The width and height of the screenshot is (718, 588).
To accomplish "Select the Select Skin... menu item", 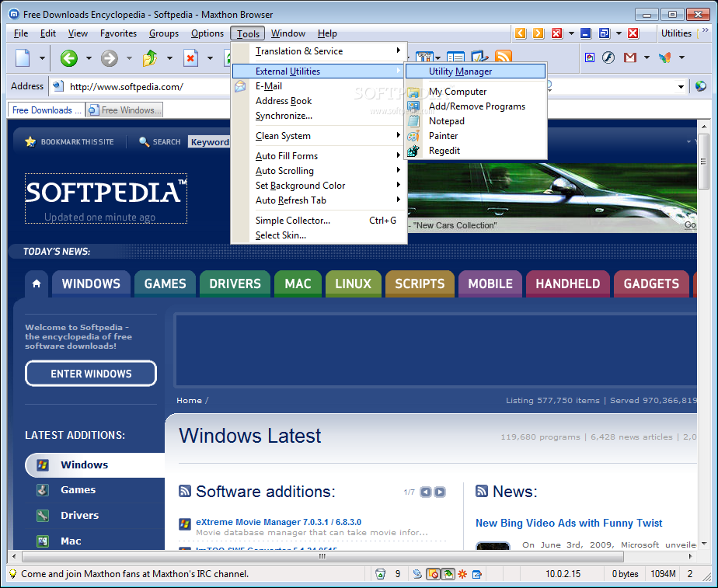I will tap(319, 235).
